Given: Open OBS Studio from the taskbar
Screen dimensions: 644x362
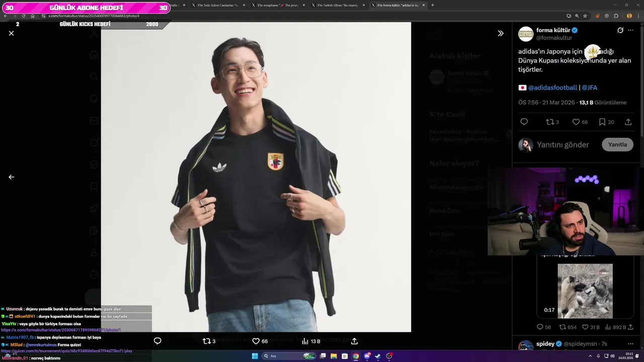Looking at the screenshot, I should [389, 356].
